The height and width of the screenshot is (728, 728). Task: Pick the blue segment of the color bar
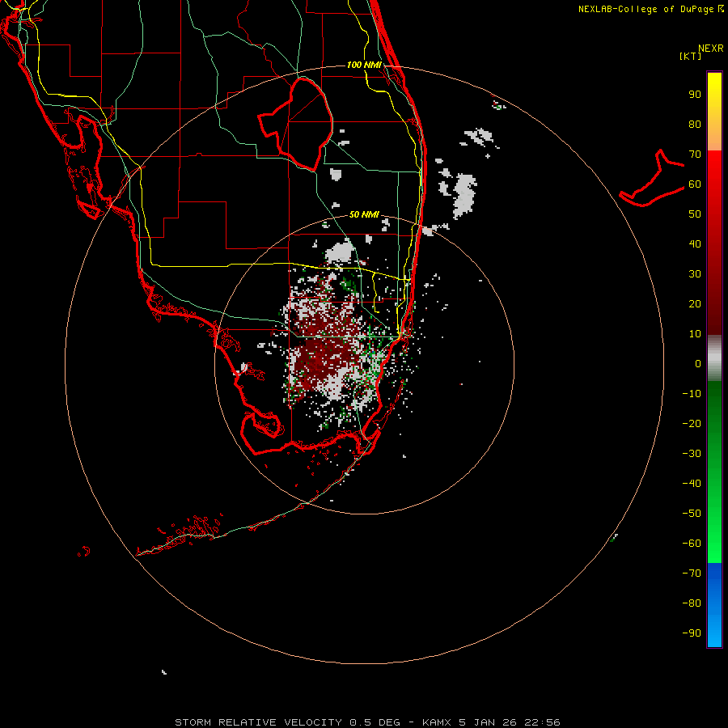(714, 605)
